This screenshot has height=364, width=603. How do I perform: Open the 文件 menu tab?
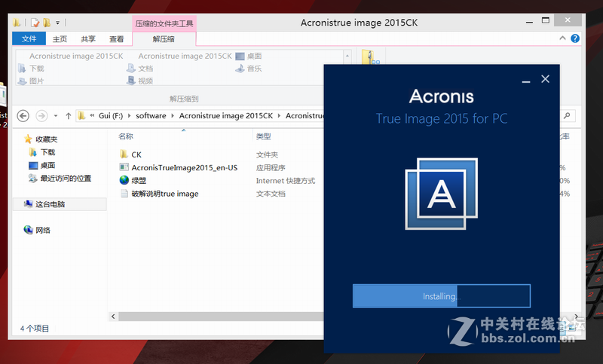[29, 38]
